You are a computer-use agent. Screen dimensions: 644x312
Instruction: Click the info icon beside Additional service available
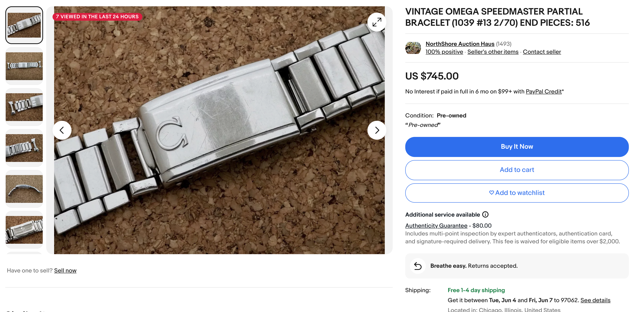click(485, 215)
